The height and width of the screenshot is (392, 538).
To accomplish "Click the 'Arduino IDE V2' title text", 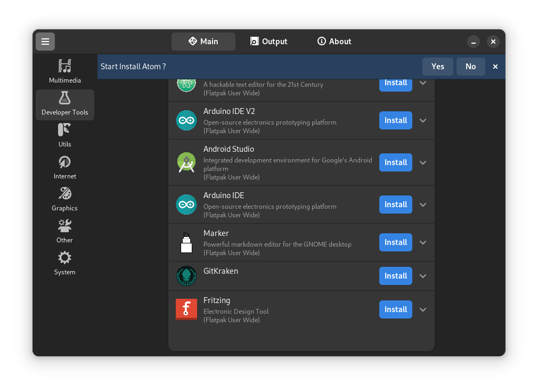I will click(229, 111).
